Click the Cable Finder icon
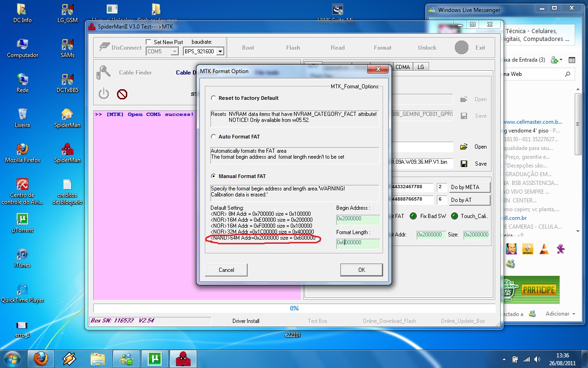The height and width of the screenshot is (368, 588). coord(103,73)
